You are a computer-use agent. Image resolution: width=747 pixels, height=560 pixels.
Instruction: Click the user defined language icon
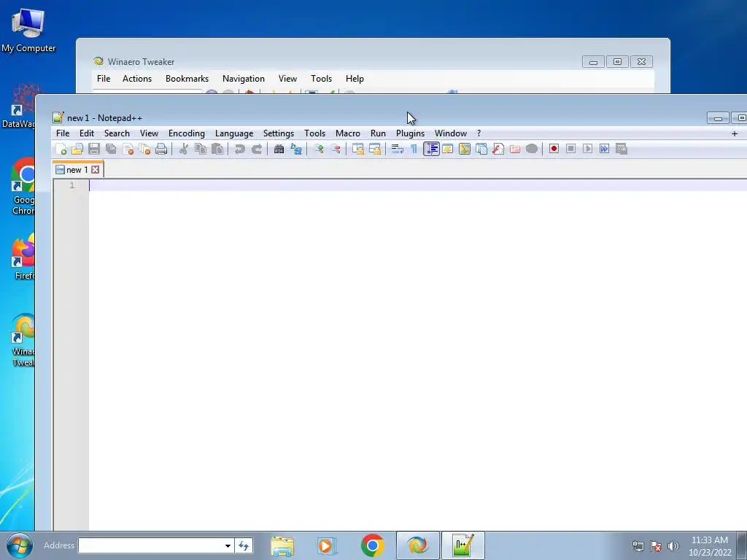click(447, 149)
